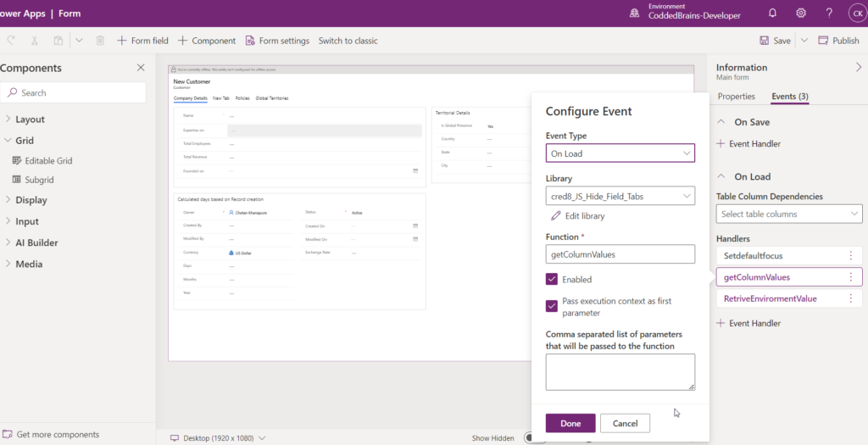Screen dimensions: 868x445
Task: Click the help question mark icon
Action: tap(829, 13)
